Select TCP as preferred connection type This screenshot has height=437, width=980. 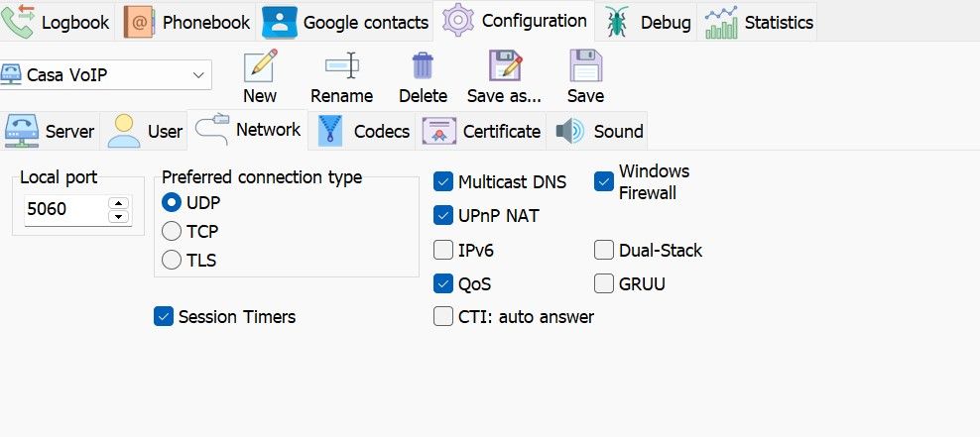click(x=171, y=232)
